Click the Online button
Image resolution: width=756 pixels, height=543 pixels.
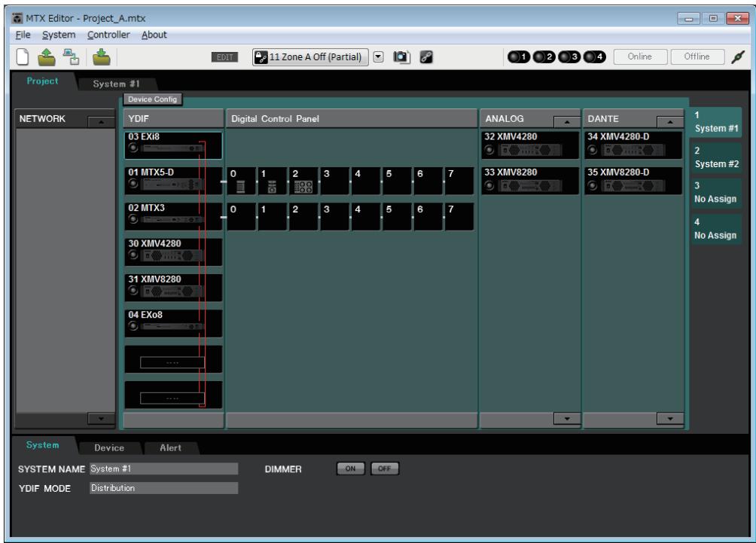[640, 56]
